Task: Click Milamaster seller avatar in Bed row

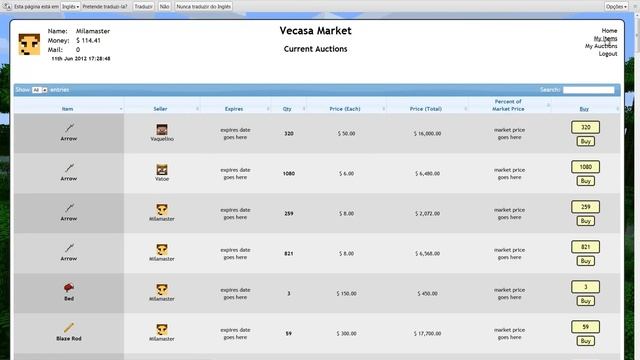Action: pyautogui.click(x=162, y=290)
